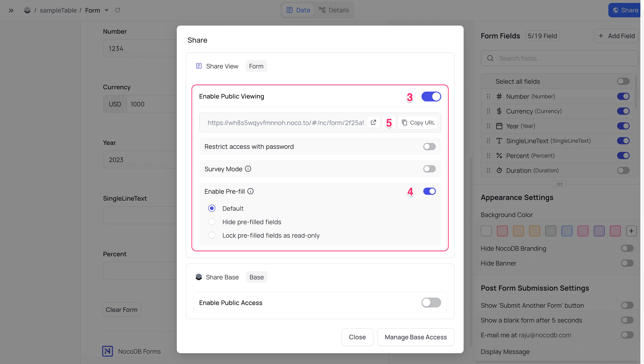Select Hide pre-filled fields radio option
This screenshot has height=364, width=644.
tap(212, 222)
